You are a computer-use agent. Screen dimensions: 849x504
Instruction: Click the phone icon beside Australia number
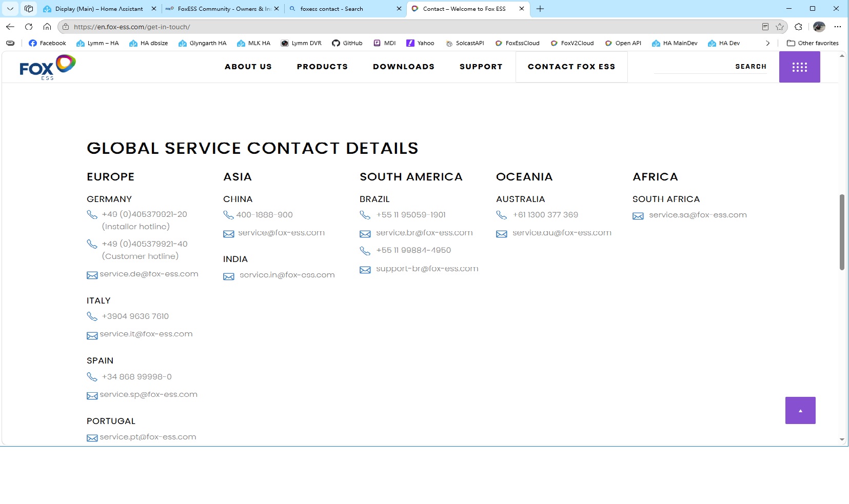[x=501, y=215]
